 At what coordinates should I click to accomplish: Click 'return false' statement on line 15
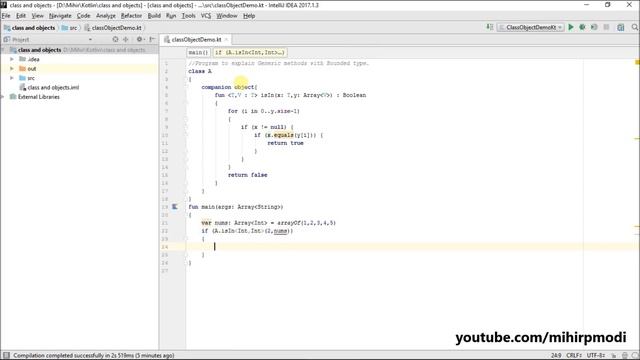[247, 175]
